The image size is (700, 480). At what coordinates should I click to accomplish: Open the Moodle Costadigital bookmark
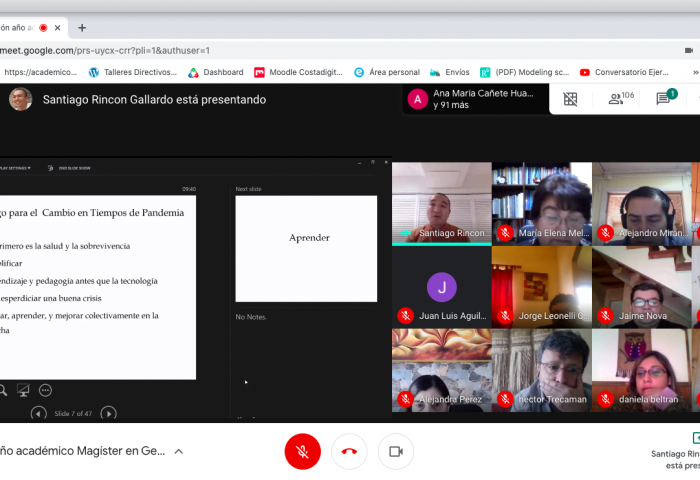click(298, 72)
